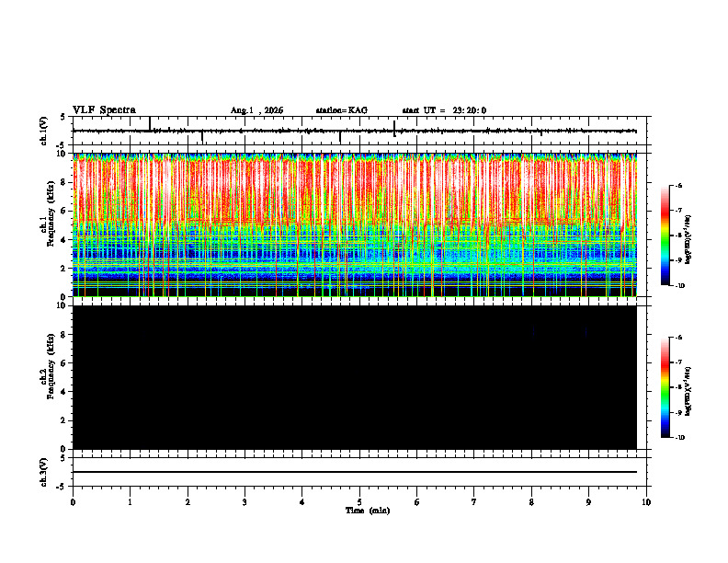Click the time axis tick label "10"

coord(646,502)
